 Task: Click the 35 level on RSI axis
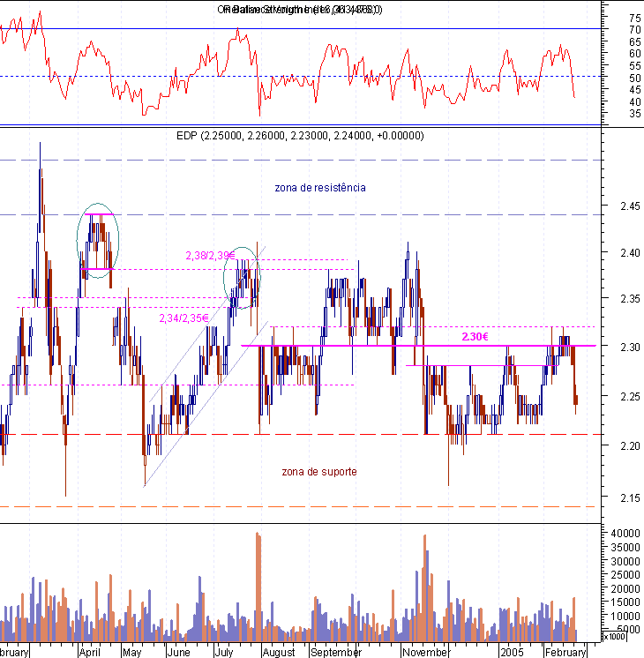(x=635, y=114)
